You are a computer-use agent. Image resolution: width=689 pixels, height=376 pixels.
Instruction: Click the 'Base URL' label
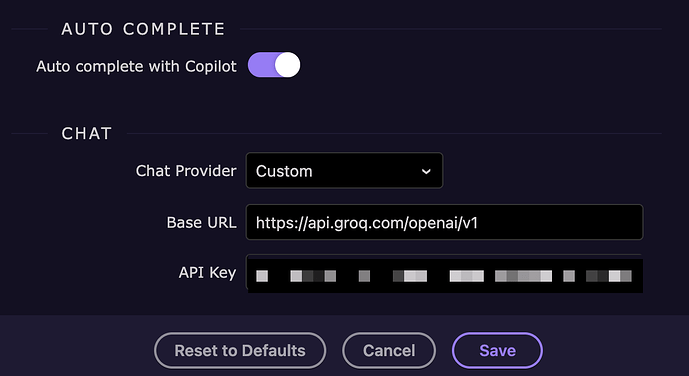tap(201, 222)
